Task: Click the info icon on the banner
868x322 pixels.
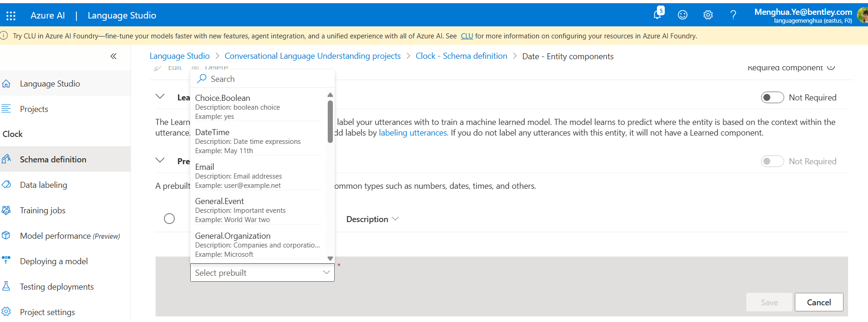Action: coord(4,36)
